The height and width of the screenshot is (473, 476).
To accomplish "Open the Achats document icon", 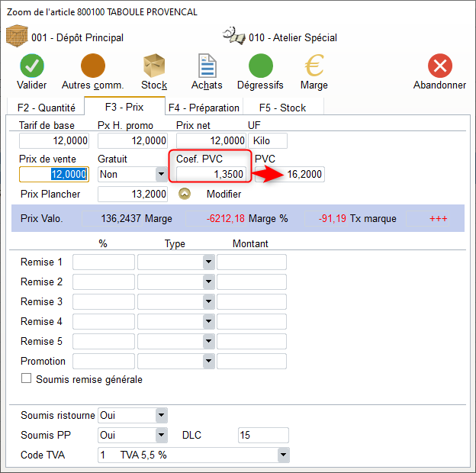I will (x=207, y=66).
